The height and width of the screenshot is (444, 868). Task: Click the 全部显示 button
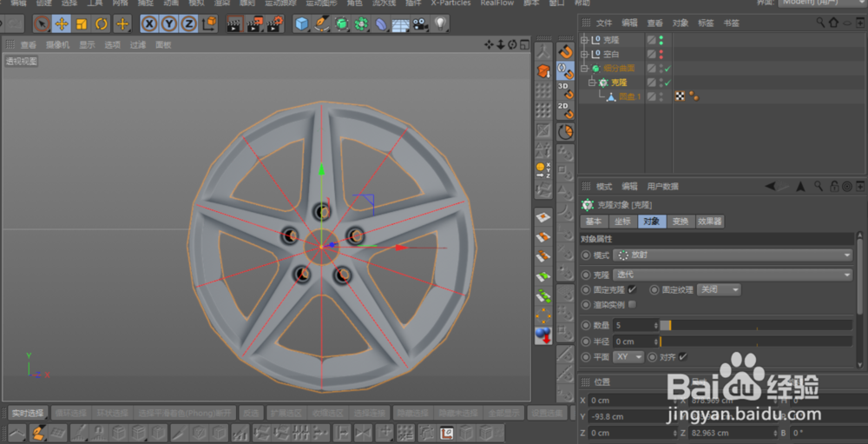[503, 414]
